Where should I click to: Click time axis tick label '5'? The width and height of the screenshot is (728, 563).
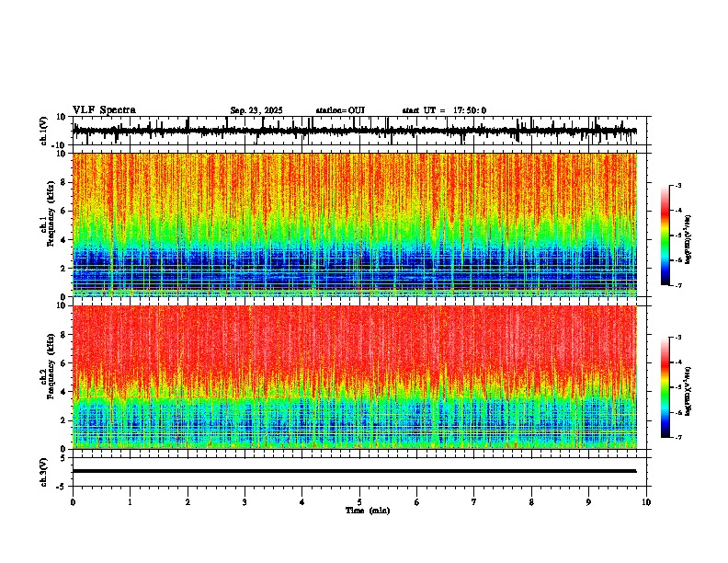359,502
